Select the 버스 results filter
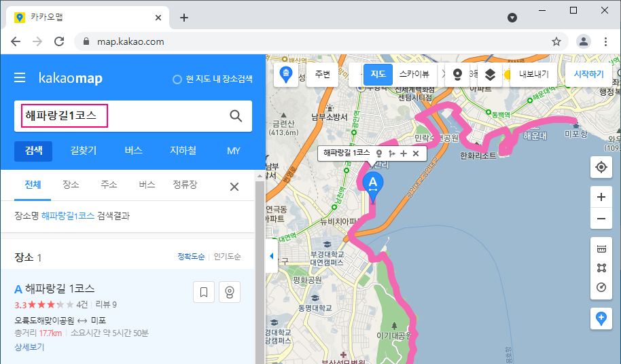 pos(147,185)
